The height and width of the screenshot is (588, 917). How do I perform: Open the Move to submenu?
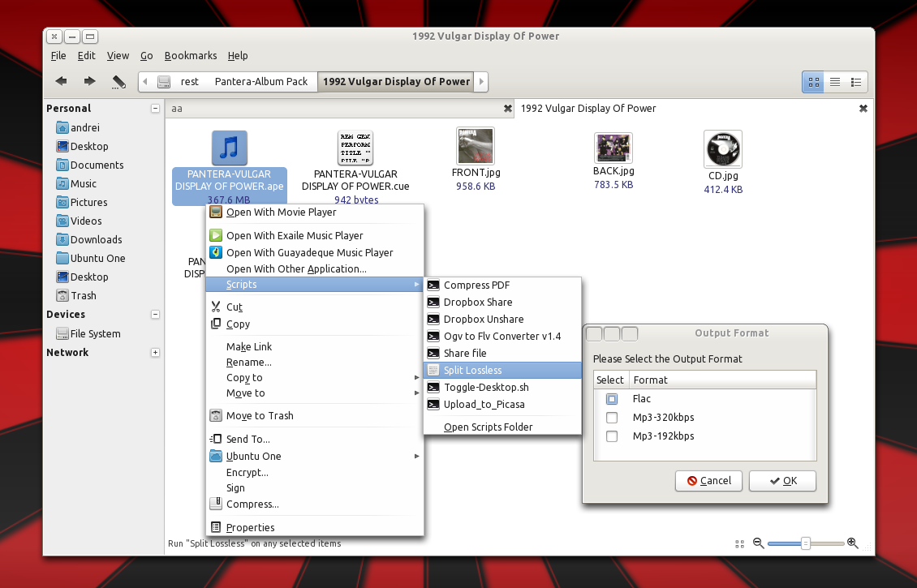tap(315, 393)
